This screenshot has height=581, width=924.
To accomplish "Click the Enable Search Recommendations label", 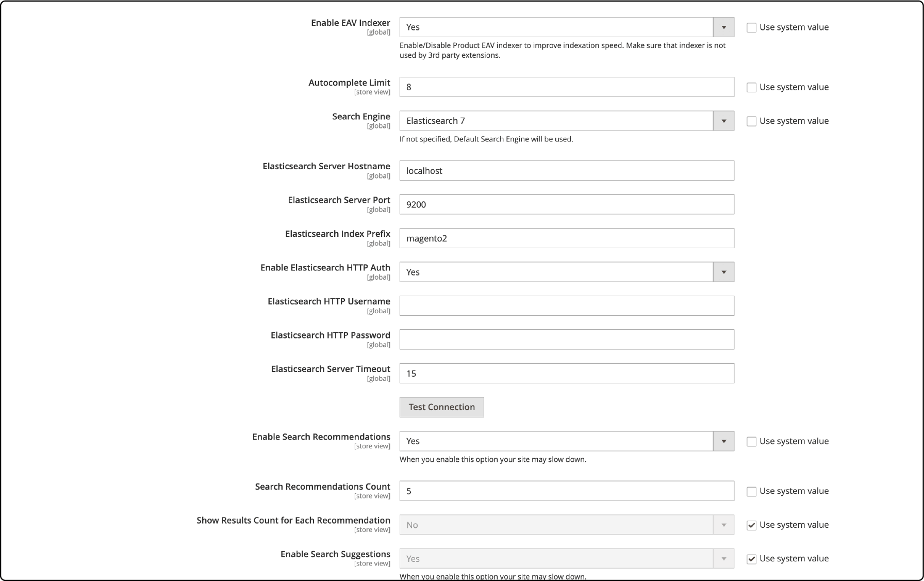I will point(321,437).
